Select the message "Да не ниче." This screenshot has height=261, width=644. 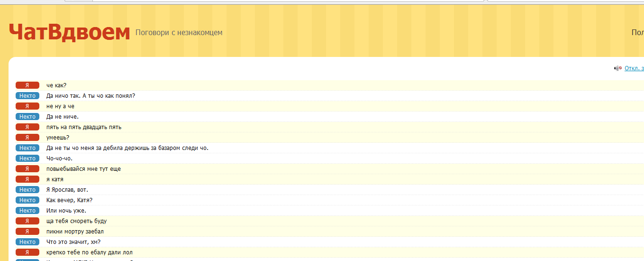62,117
